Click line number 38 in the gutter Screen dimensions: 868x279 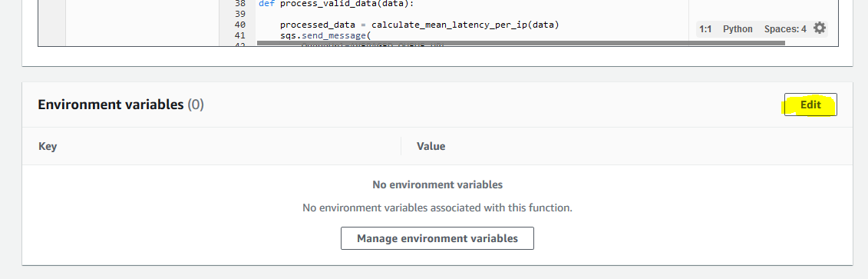[x=239, y=3]
